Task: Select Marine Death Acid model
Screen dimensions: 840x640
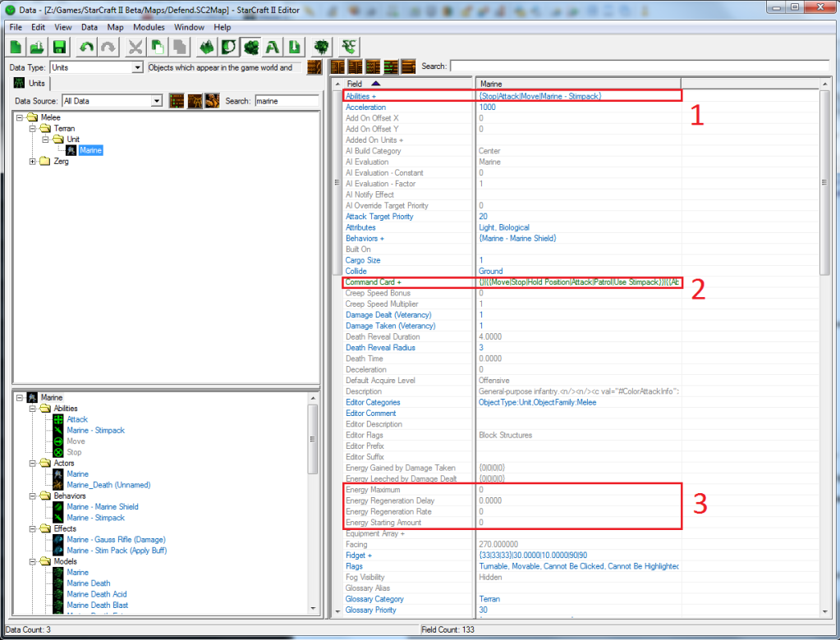Action: tap(97, 594)
